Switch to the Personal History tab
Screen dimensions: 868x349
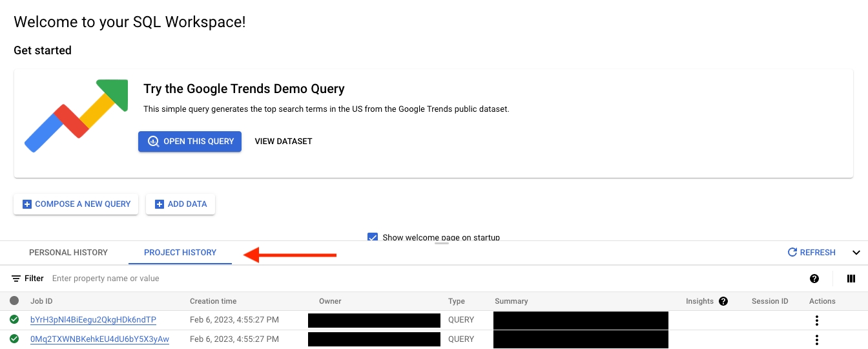click(68, 253)
